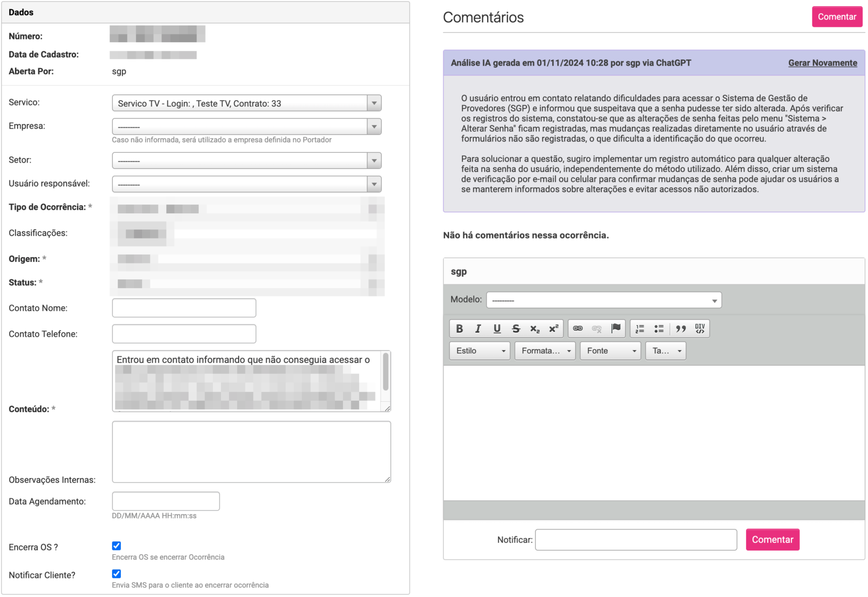This screenshot has width=868, height=597.
Task: Create a numbered list
Action: pos(639,328)
